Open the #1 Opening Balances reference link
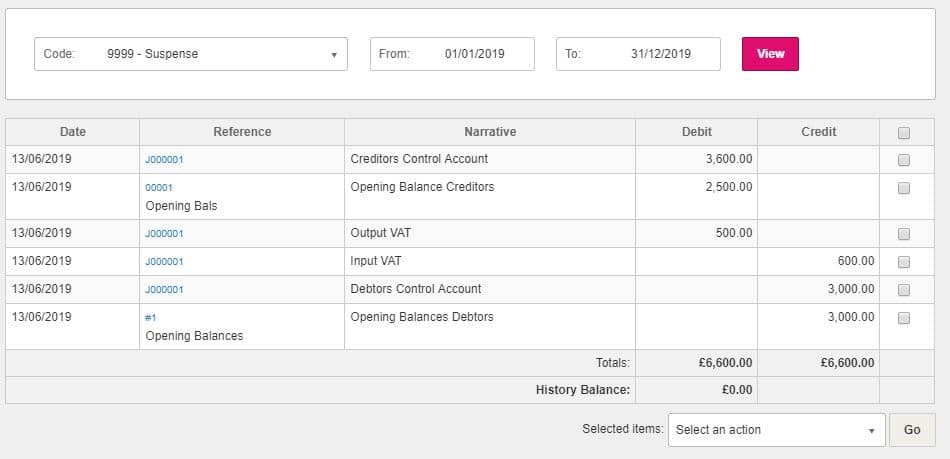 tap(151, 317)
